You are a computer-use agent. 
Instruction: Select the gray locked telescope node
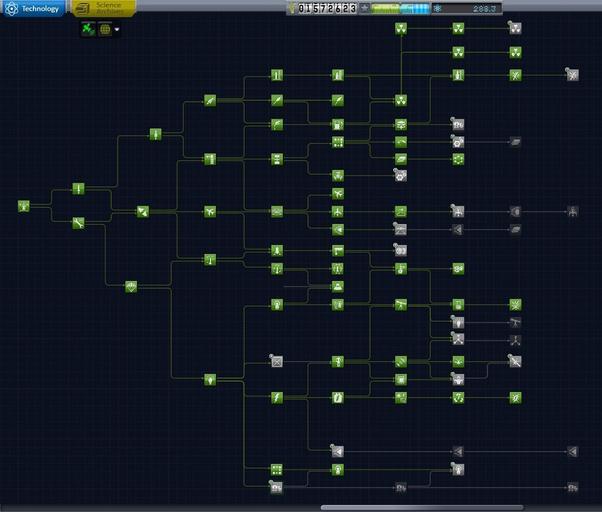pyautogui.click(x=515, y=322)
